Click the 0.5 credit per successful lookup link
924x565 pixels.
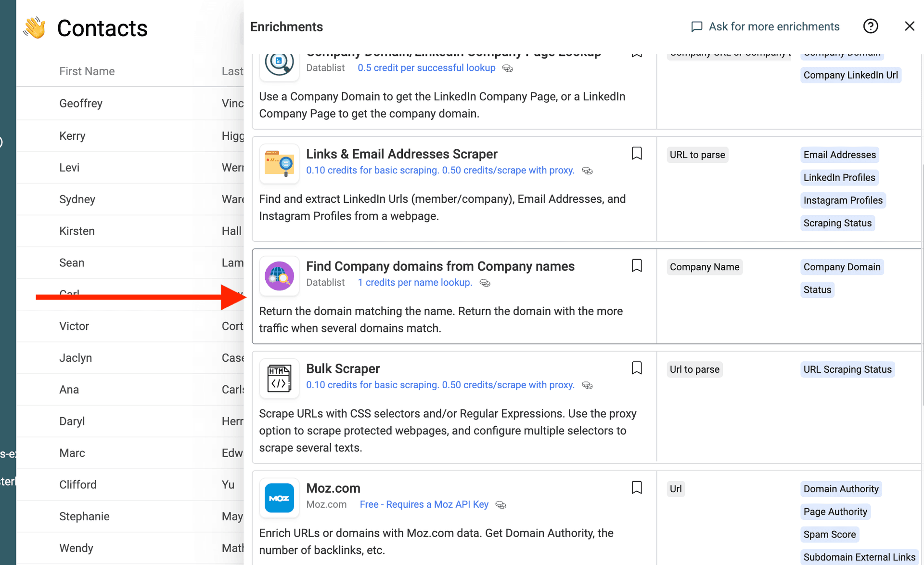click(426, 68)
